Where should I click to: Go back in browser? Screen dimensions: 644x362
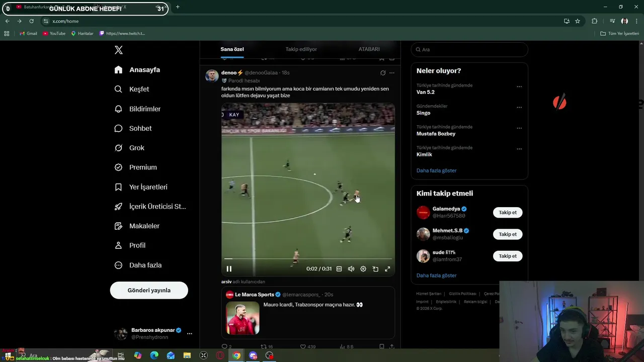(7, 21)
